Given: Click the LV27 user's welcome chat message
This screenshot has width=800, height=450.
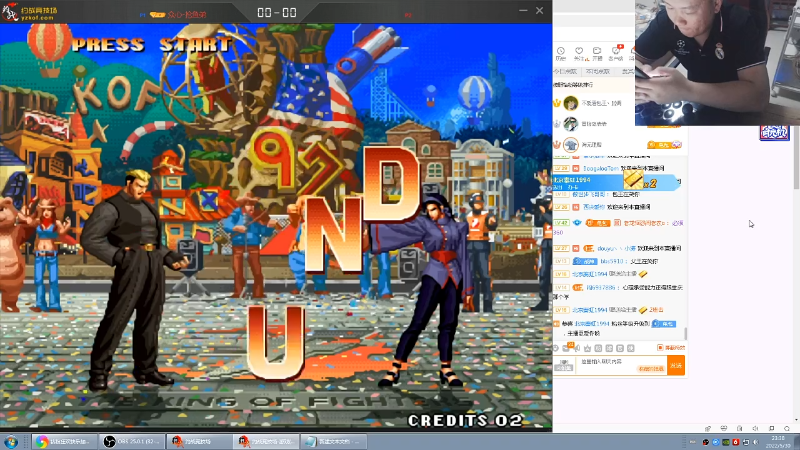Looking at the screenshot, I should pos(617,248).
